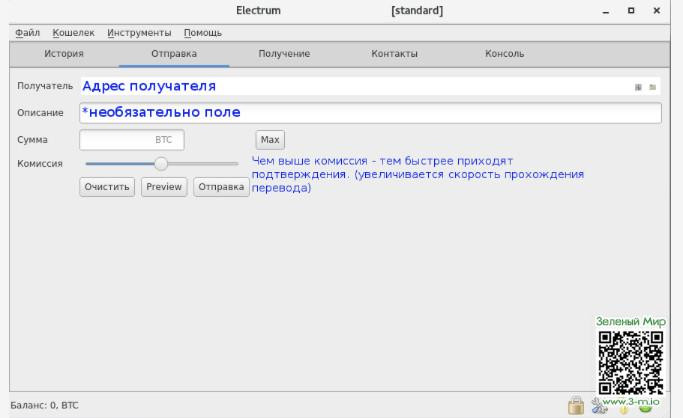
Task: Open the password lock icon in status bar
Action: 576,404
